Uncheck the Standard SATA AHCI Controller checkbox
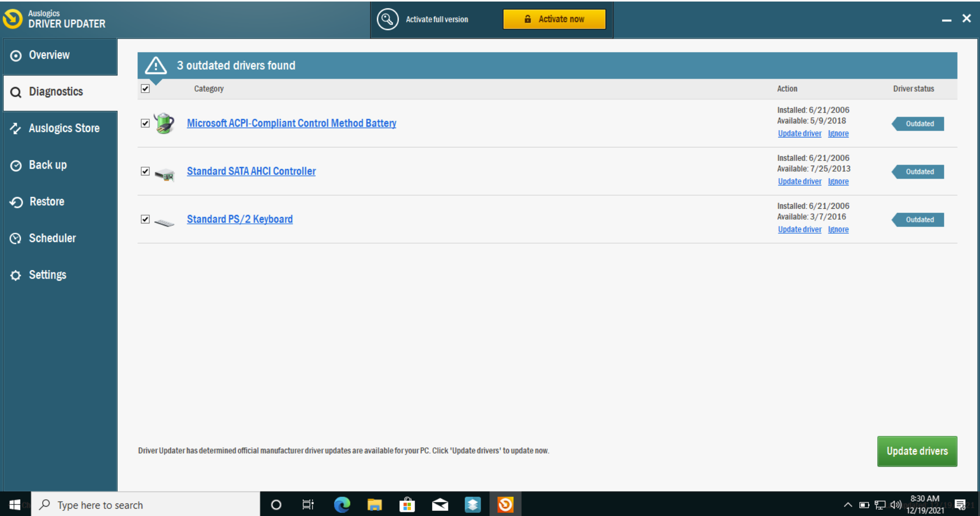The height and width of the screenshot is (516, 980). 145,171
